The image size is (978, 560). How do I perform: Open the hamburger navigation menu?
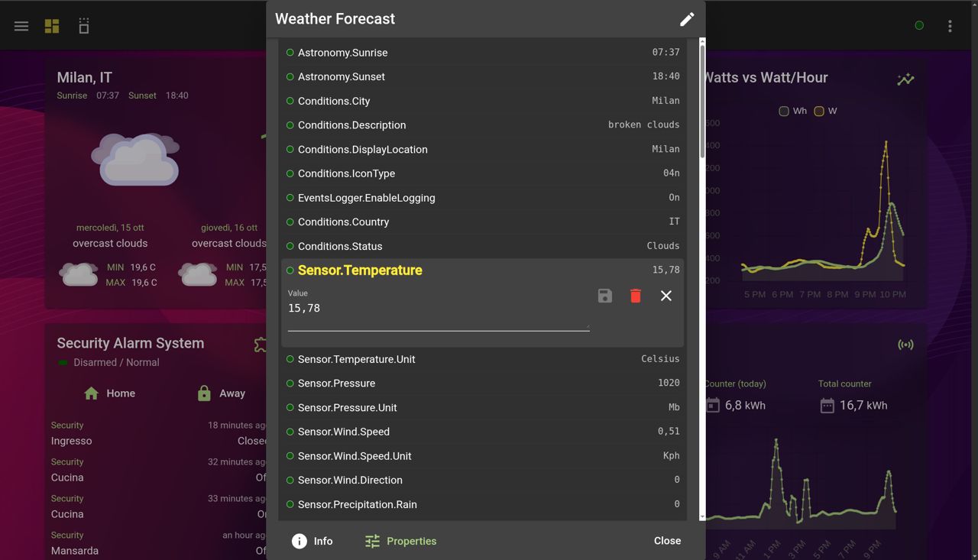coord(21,26)
